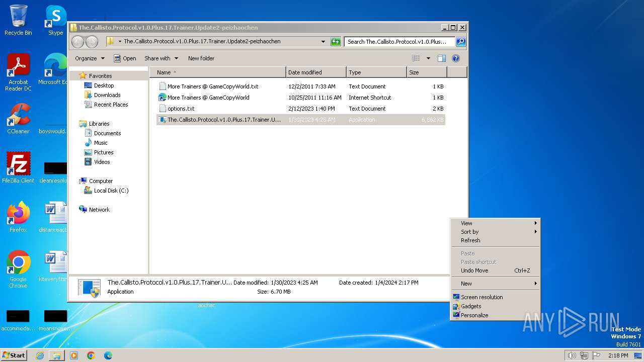This screenshot has height=362, width=644.
Task: Open the Sort by submenu in context menu
Action: click(x=495, y=232)
